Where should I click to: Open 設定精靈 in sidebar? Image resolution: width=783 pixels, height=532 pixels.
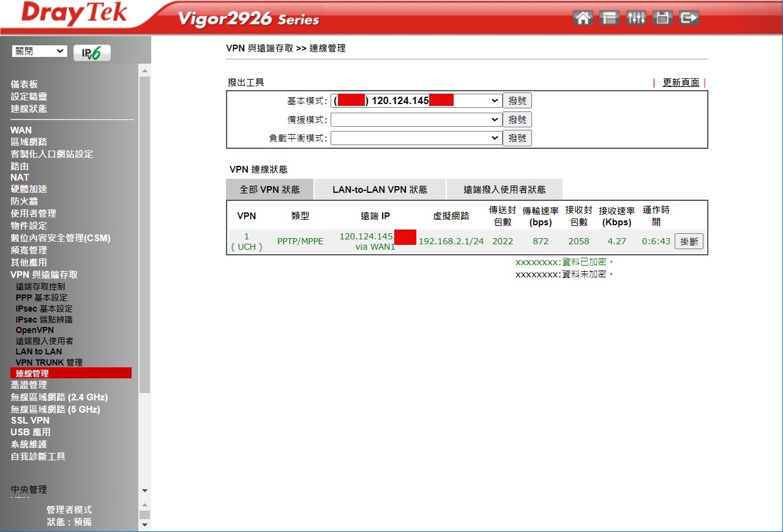pos(29,97)
